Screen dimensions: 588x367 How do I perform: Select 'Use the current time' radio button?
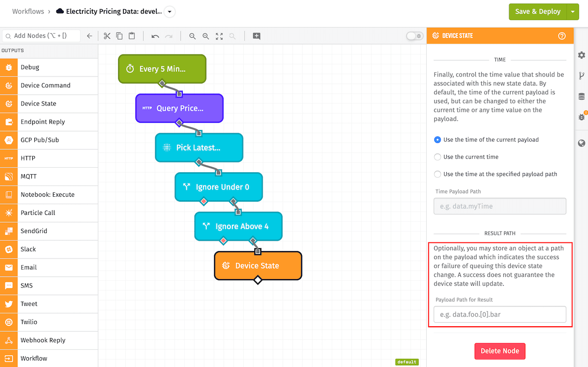(x=438, y=157)
